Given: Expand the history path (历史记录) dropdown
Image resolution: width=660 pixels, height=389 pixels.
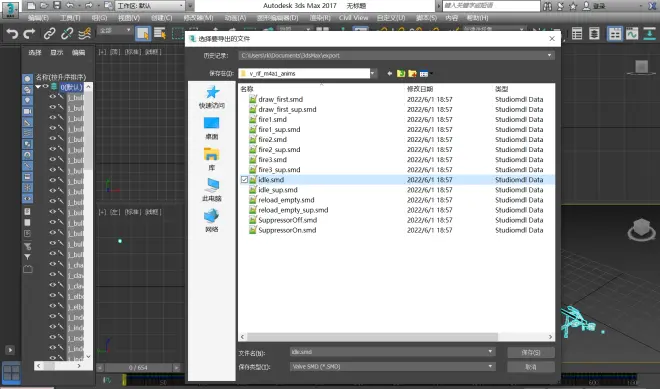Looking at the screenshot, I should click(x=549, y=56).
